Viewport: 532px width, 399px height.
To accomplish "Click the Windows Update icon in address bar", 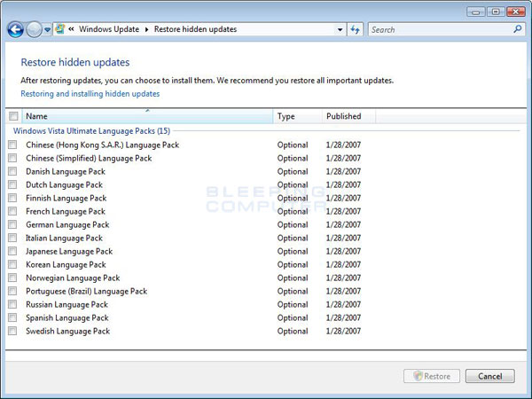I will pos(60,29).
